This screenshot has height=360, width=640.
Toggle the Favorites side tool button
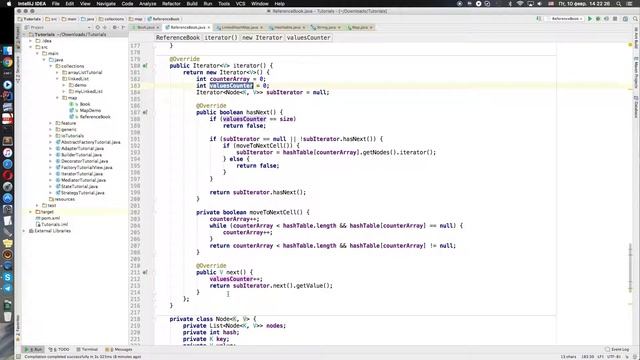click(18, 327)
